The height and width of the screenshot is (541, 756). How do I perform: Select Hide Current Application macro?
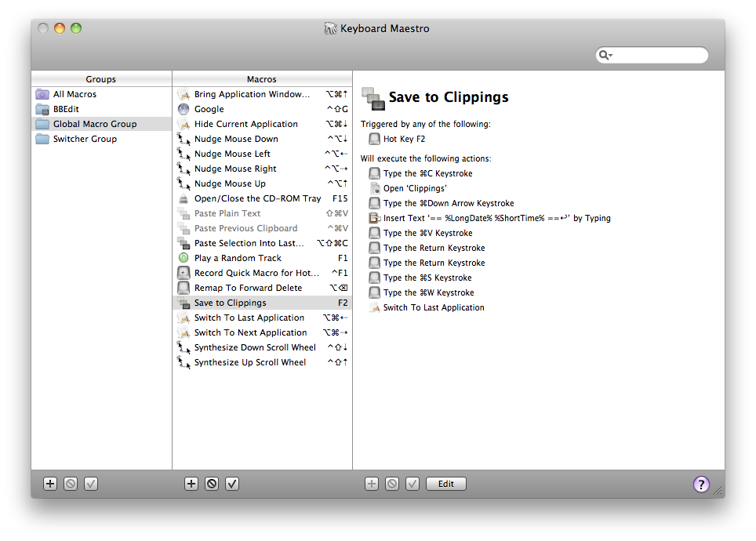tap(262, 124)
